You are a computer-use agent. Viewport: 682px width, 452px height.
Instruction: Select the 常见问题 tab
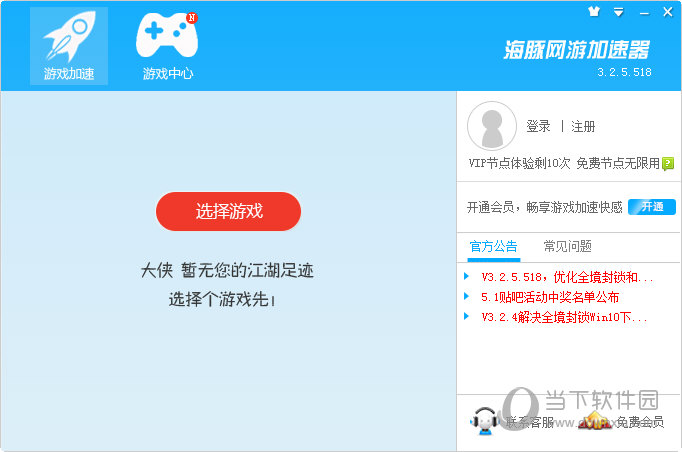click(568, 247)
